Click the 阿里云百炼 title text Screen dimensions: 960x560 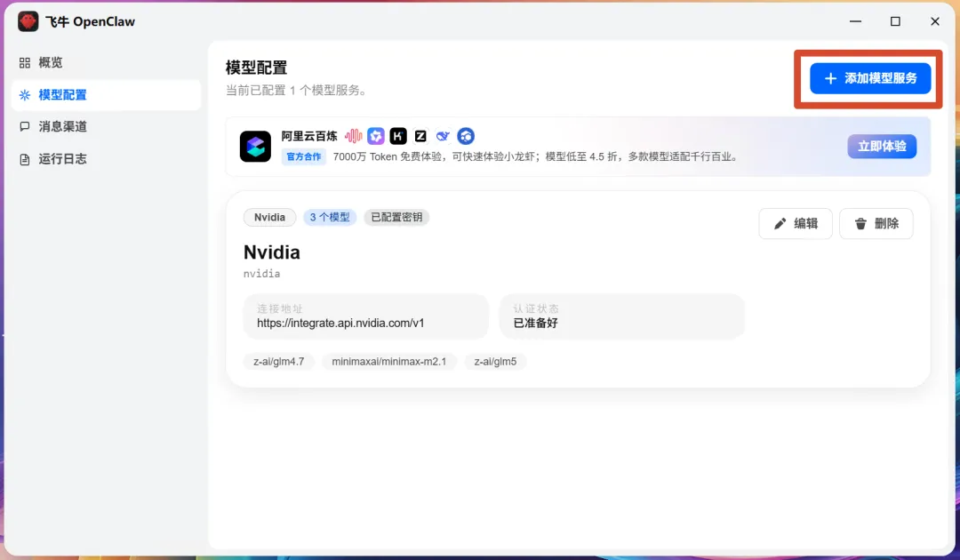tap(309, 136)
